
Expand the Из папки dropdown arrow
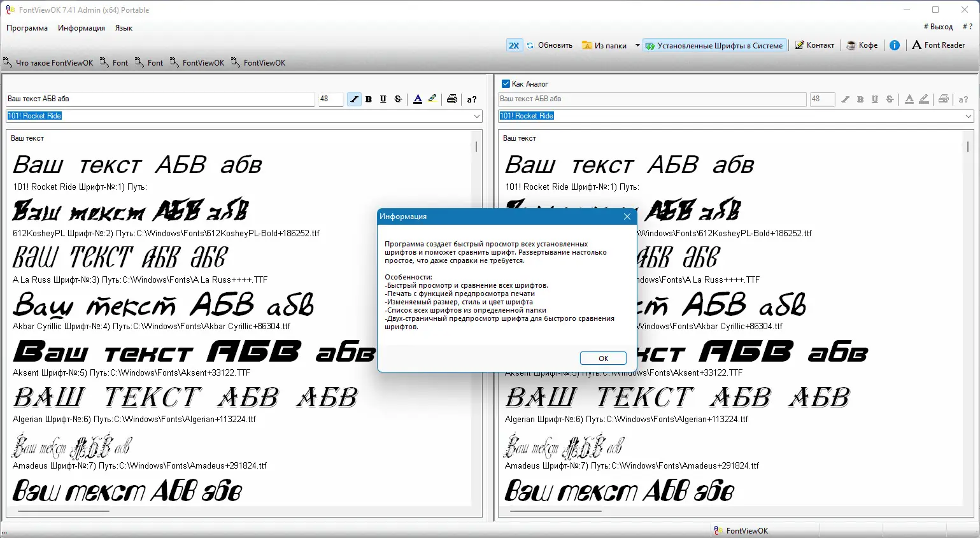pos(637,45)
